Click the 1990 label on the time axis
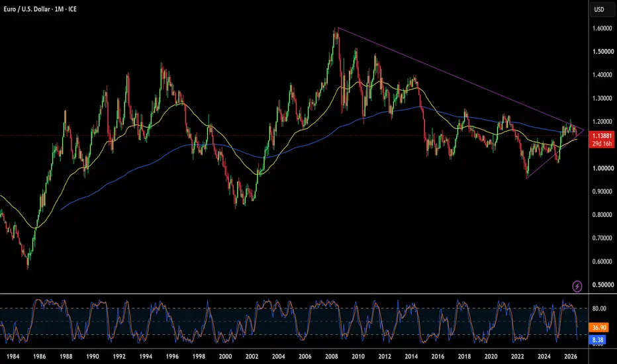 tap(93, 357)
